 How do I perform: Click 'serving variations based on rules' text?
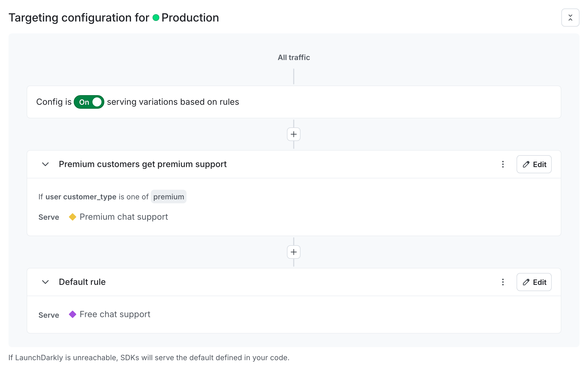173,102
